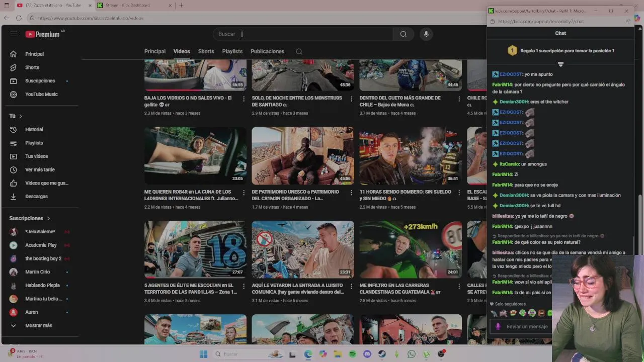Click YouTube address bar URL
This screenshot has height=362, width=644.
(91, 18)
